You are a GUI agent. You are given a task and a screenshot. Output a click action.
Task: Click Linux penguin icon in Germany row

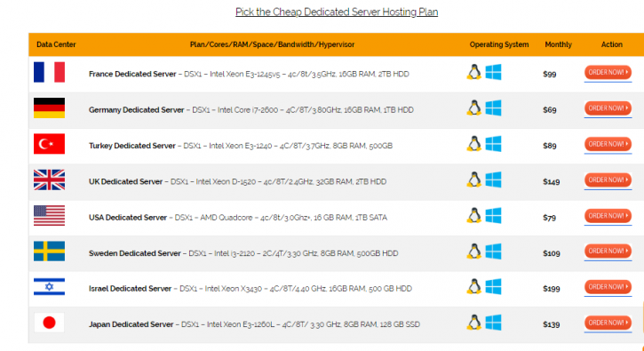(474, 108)
